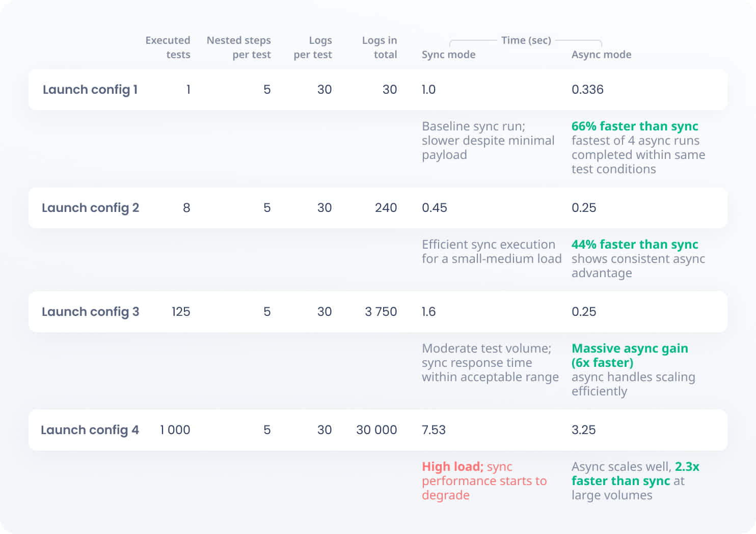This screenshot has height=534, width=756.
Task: Click executed tests '1' in Launch config 1
Action: (x=188, y=90)
